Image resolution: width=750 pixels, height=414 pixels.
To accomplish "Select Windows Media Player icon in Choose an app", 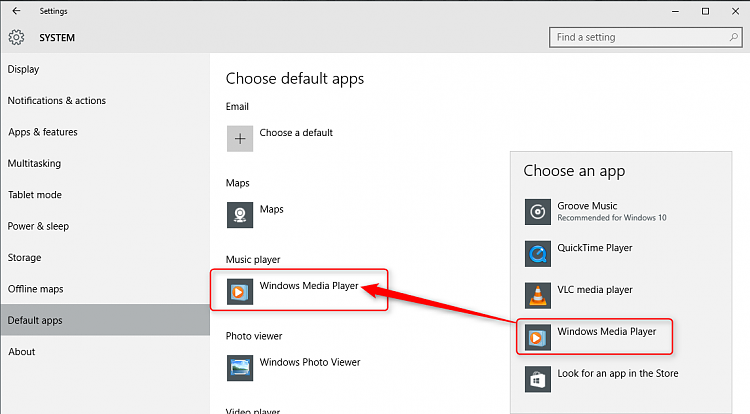I will [x=538, y=338].
